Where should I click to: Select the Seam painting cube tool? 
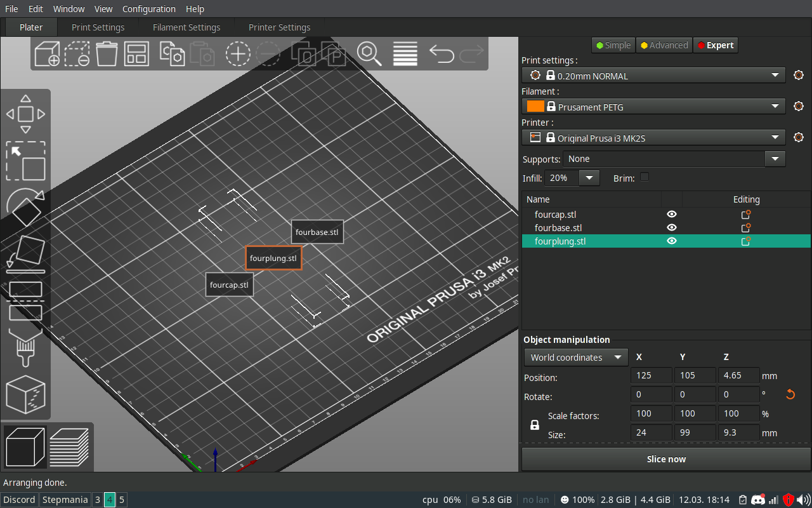point(25,394)
